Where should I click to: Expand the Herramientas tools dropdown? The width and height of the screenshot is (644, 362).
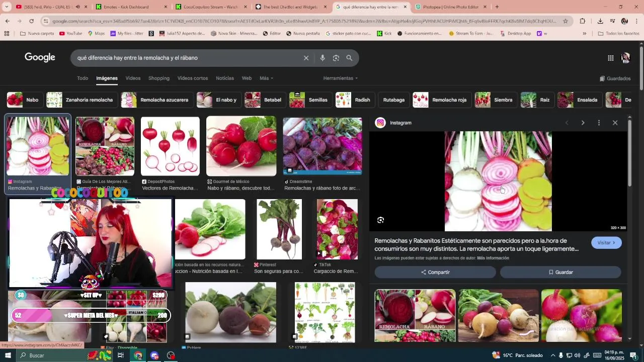pyautogui.click(x=341, y=78)
